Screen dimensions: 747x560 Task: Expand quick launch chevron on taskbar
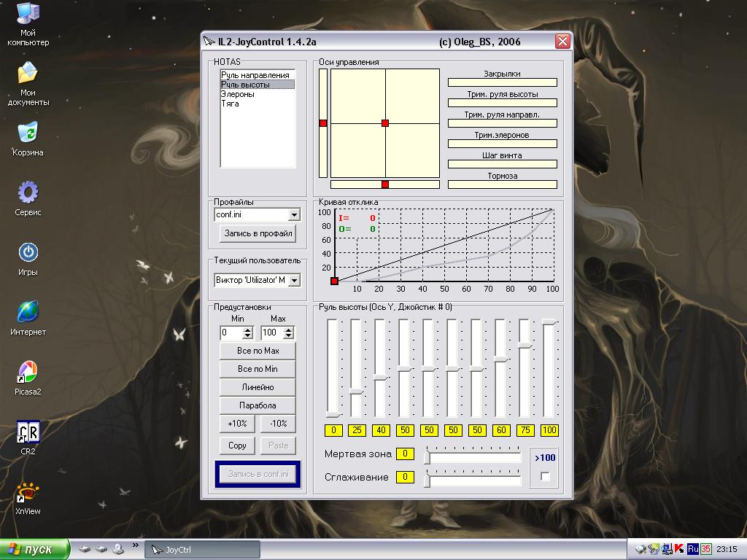coord(136,545)
